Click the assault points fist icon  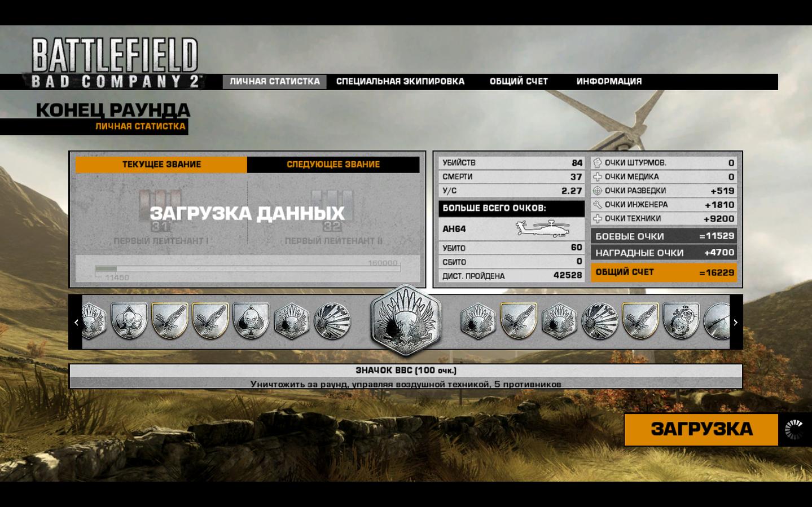598,163
